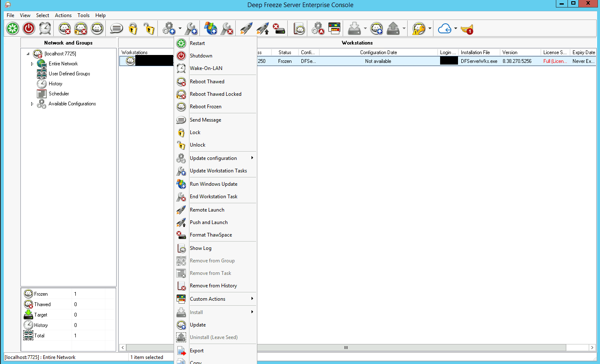Screen dimensions: 600x364
Task: Click the red Shutdown icon in the toolbar
Action: pyautogui.click(x=29, y=28)
